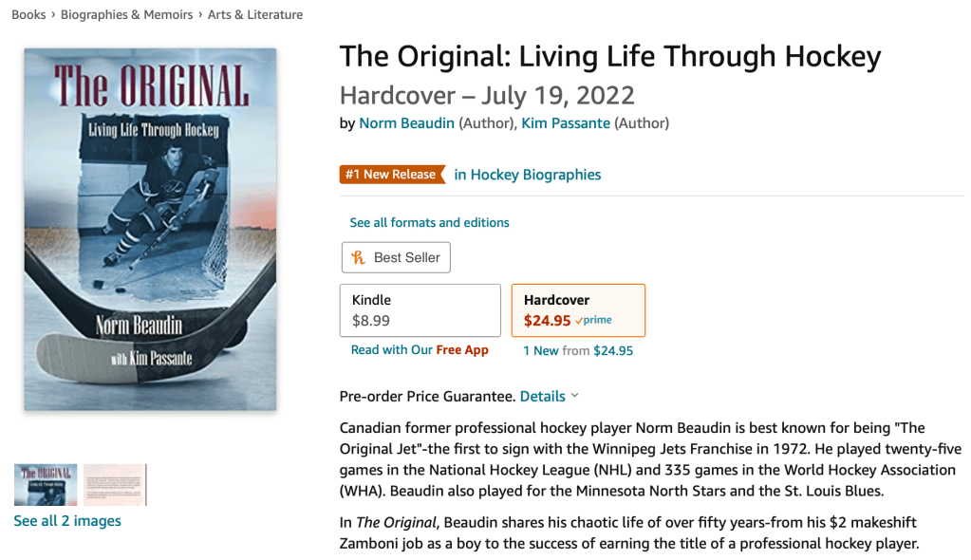Expand the Pre-order Details chevron
Image resolution: width=971 pixels, height=560 pixels.
tap(575, 396)
